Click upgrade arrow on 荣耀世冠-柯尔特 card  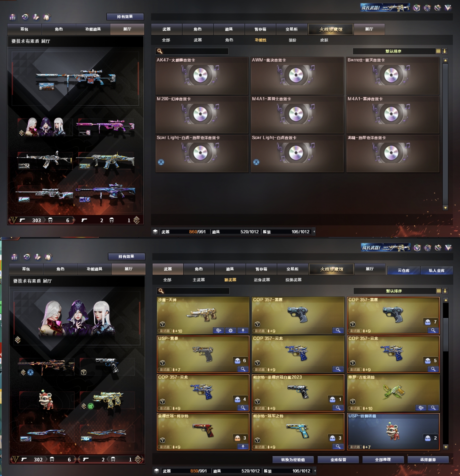(x=243, y=447)
